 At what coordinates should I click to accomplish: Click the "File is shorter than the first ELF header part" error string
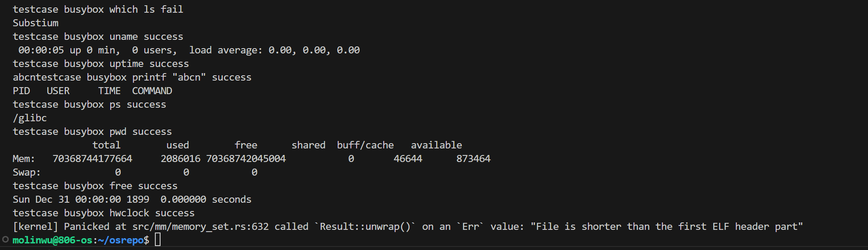point(666,226)
